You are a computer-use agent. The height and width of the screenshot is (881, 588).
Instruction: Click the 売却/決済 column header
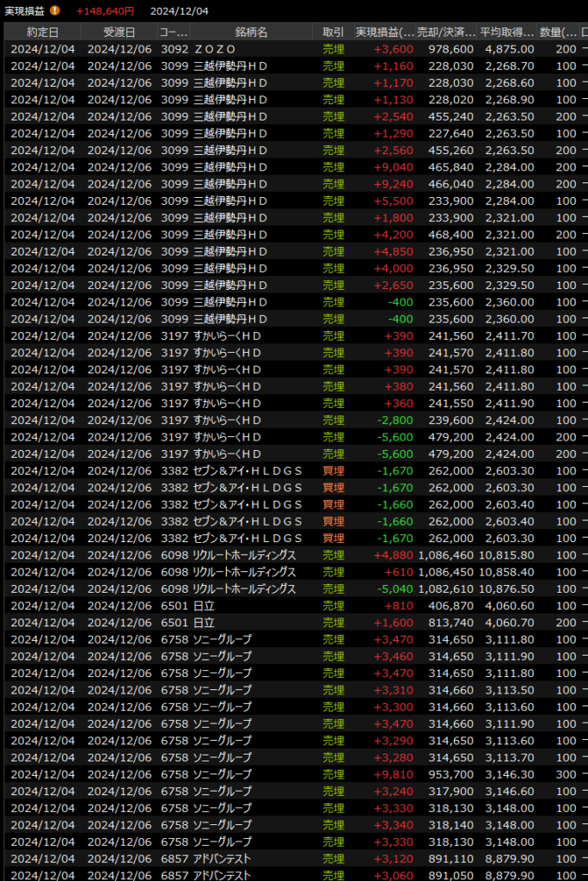tap(446, 32)
